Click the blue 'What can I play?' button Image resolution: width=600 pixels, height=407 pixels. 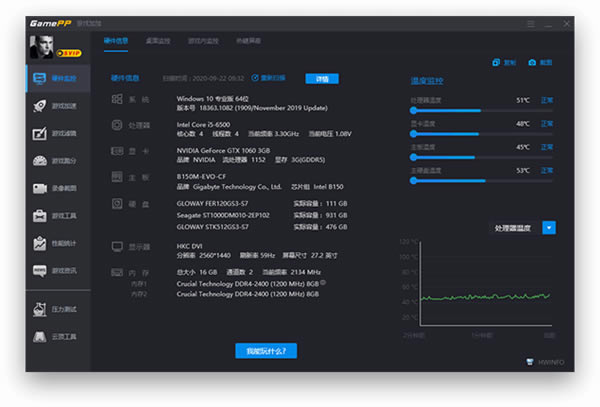(266, 351)
